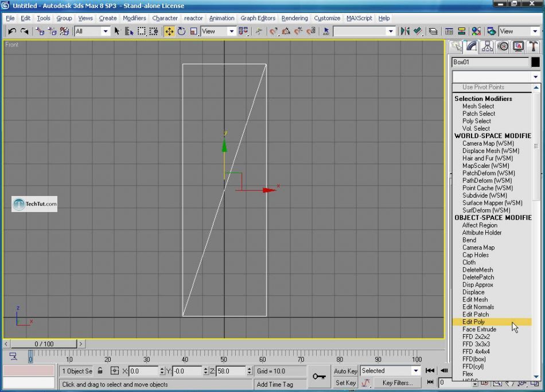Click the Bind to Space Warp icon
The height and width of the screenshot is (392, 545).
[64, 32]
